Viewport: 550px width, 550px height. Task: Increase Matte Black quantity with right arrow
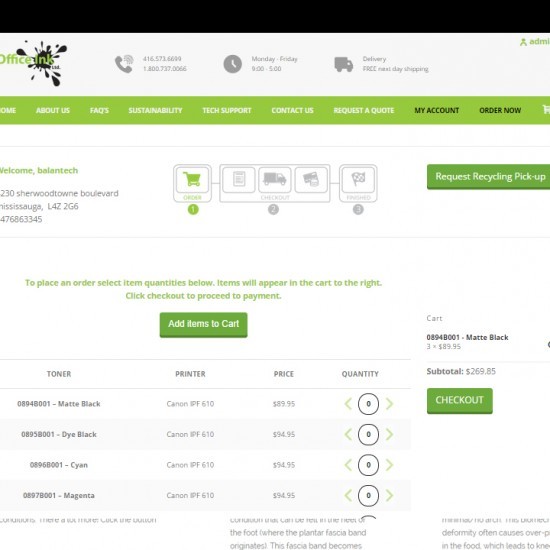click(389, 404)
